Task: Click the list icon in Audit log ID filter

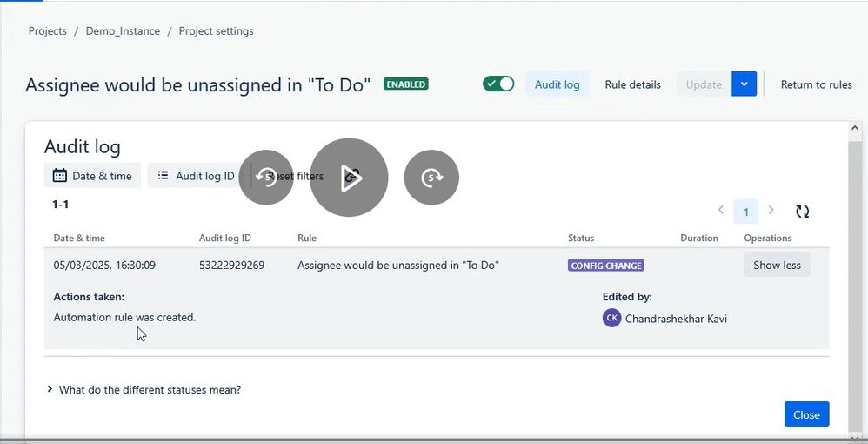Action: click(x=163, y=176)
